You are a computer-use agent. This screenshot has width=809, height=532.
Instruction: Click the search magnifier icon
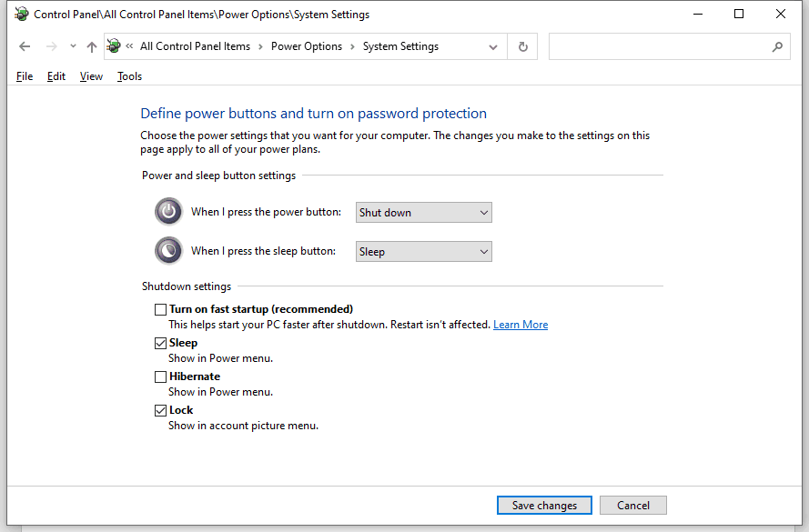777,47
